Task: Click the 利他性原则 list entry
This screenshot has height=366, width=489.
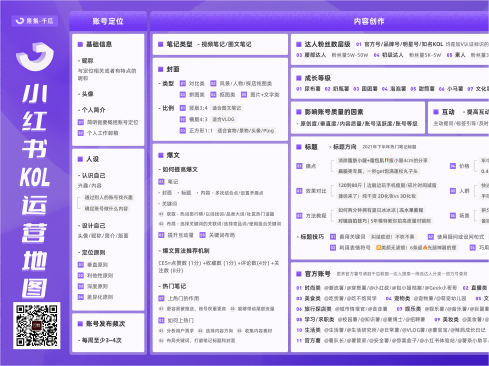Action: coord(100,276)
